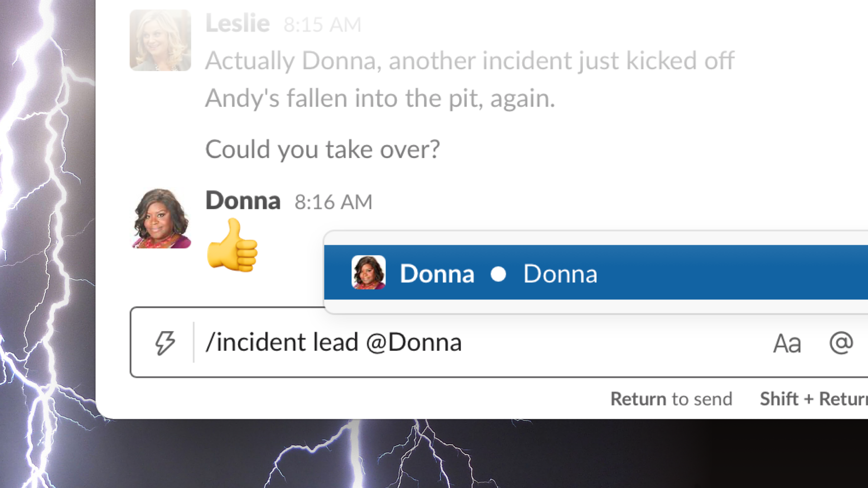Click Leslie's sender name
Image resolution: width=868 pixels, height=488 pixels.
pyautogui.click(x=238, y=23)
